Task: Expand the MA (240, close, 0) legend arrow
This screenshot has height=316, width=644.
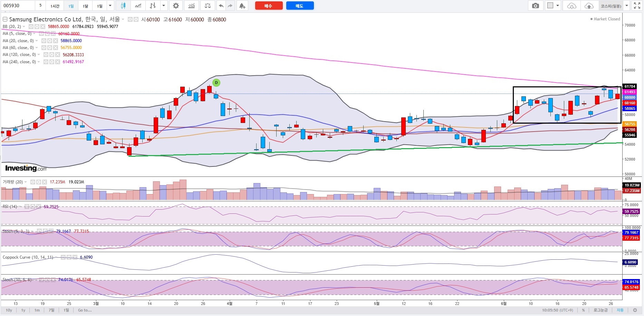Action: click(39, 62)
